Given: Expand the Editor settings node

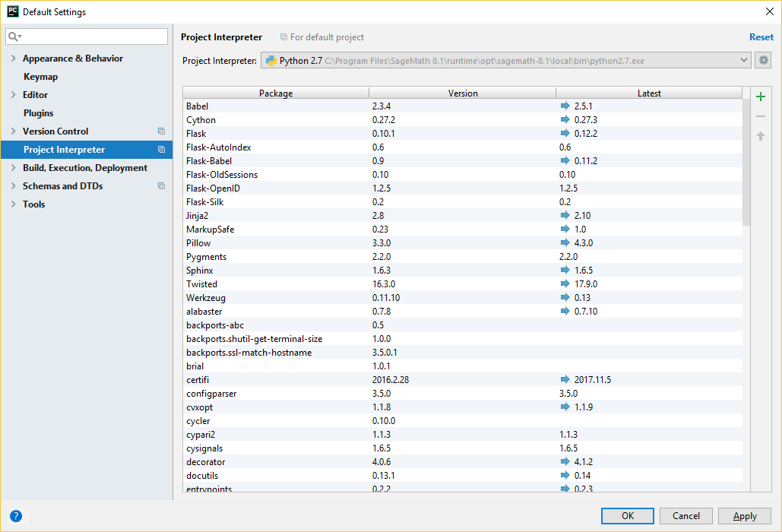Looking at the screenshot, I should click(13, 95).
